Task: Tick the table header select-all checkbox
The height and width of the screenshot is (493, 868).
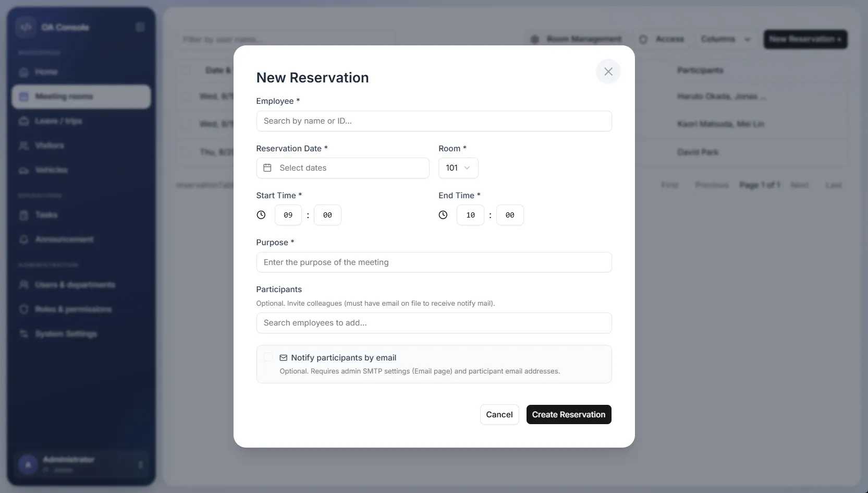Action: (186, 70)
